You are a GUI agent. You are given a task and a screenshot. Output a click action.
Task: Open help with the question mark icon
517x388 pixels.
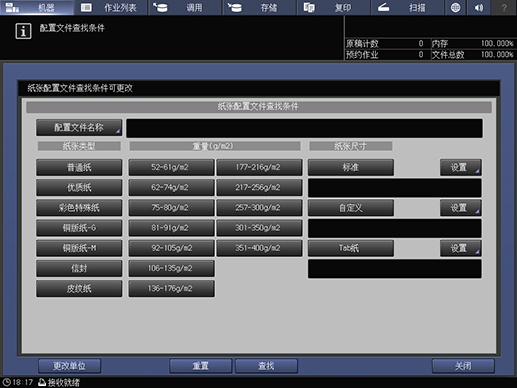(504, 7)
